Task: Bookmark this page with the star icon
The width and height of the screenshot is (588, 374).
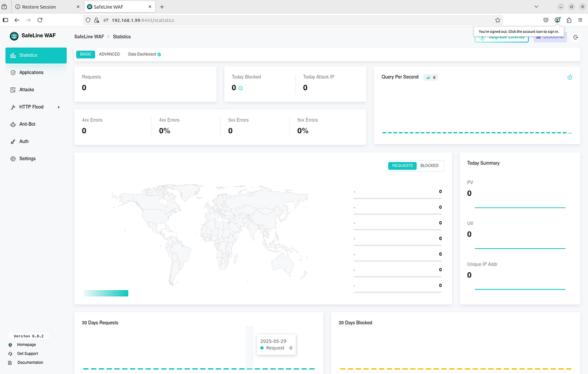Action: coord(498,20)
